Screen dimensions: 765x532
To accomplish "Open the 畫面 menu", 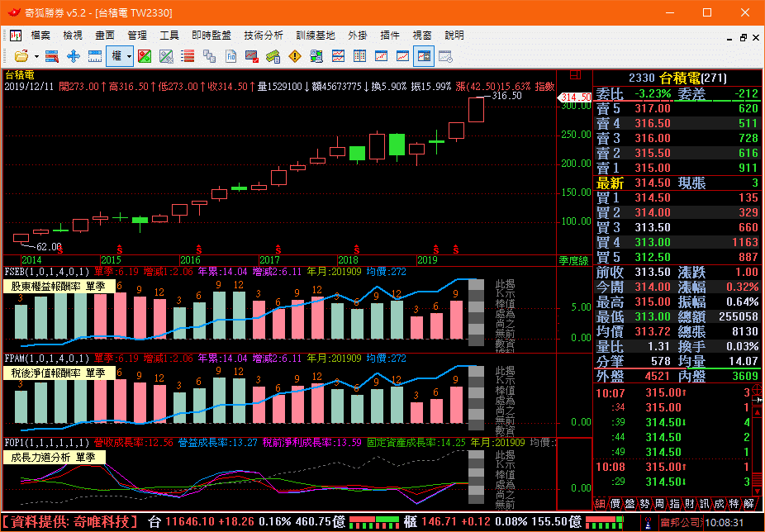I will tap(104, 36).
